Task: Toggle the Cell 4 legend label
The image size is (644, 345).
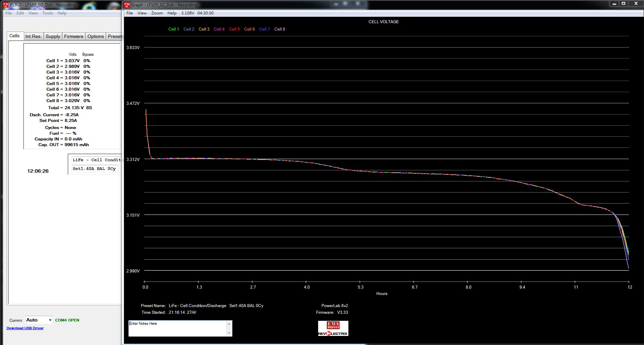Action: (219, 29)
